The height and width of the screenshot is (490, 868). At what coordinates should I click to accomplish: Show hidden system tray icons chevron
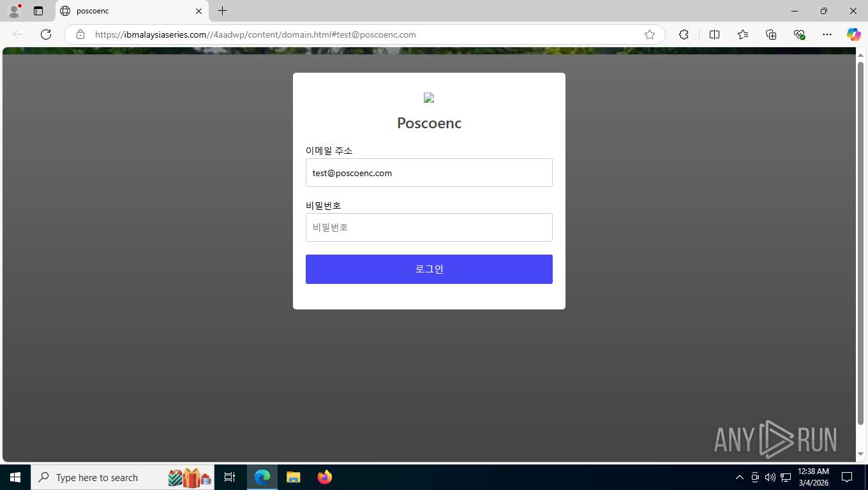[x=740, y=477]
